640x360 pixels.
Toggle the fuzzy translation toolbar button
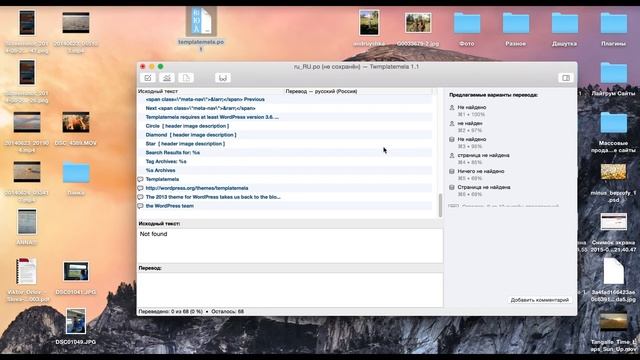(x=222, y=78)
